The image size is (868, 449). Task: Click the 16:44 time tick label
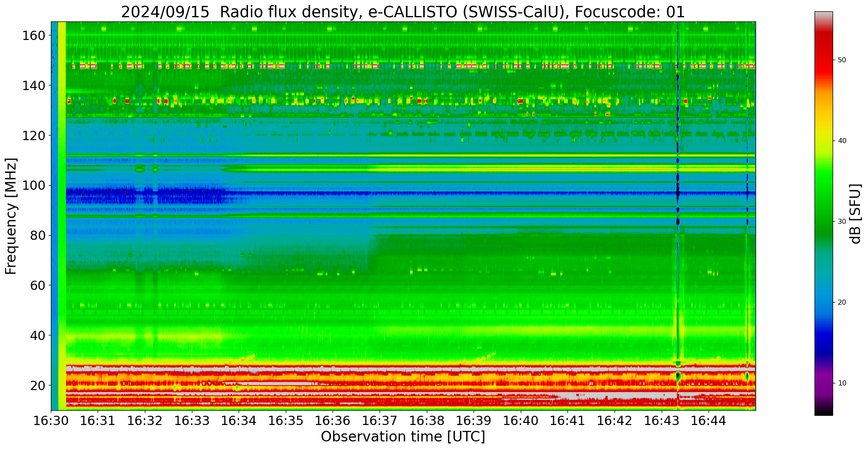tap(708, 420)
